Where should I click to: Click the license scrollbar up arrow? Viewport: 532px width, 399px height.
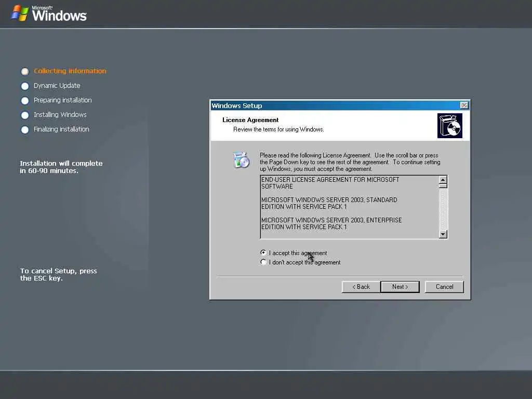pos(443,179)
